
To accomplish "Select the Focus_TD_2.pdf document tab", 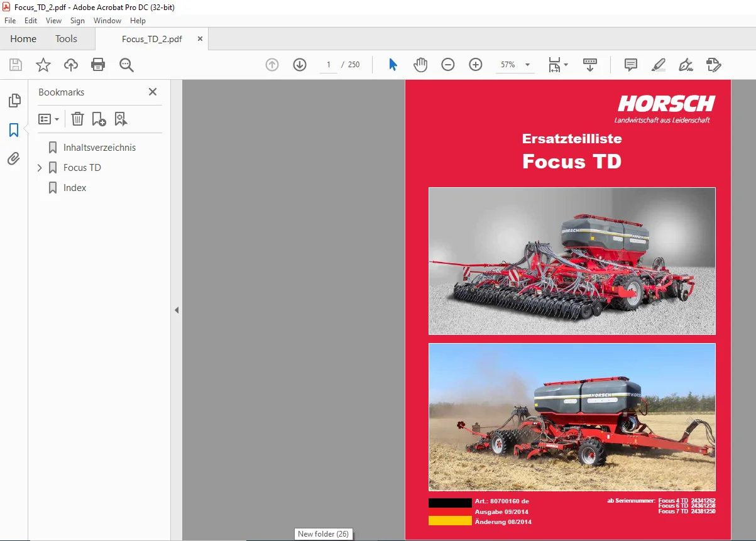I will click(152, 39).
